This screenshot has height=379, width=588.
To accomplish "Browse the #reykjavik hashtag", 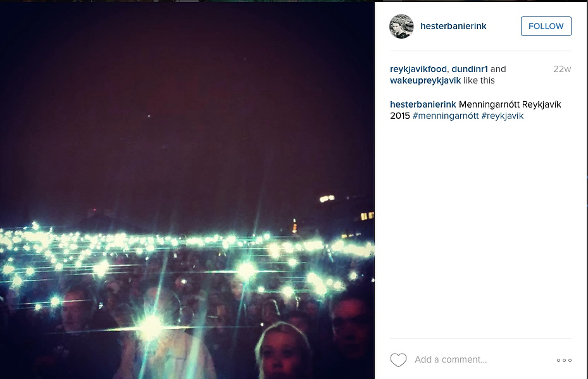I will pos(503,116).
